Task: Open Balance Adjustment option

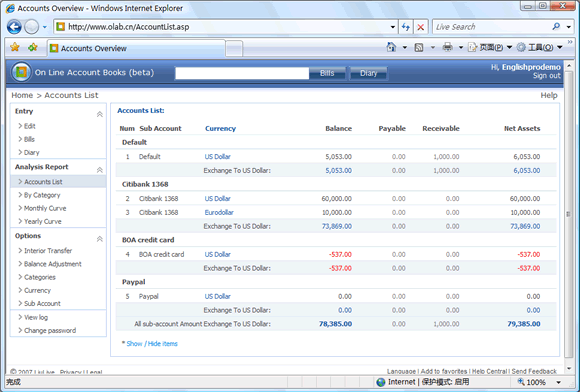Action: [x=53, y=264]
